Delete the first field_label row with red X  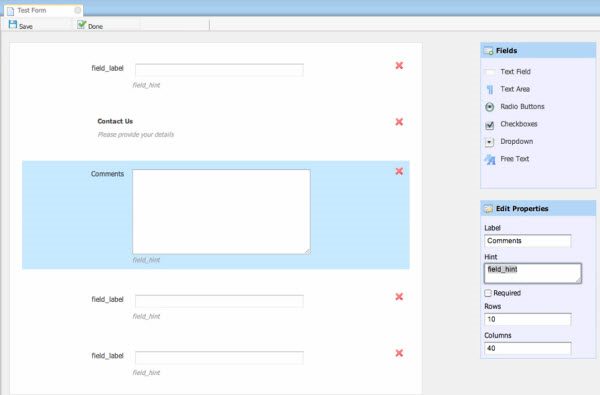point(399,65)
